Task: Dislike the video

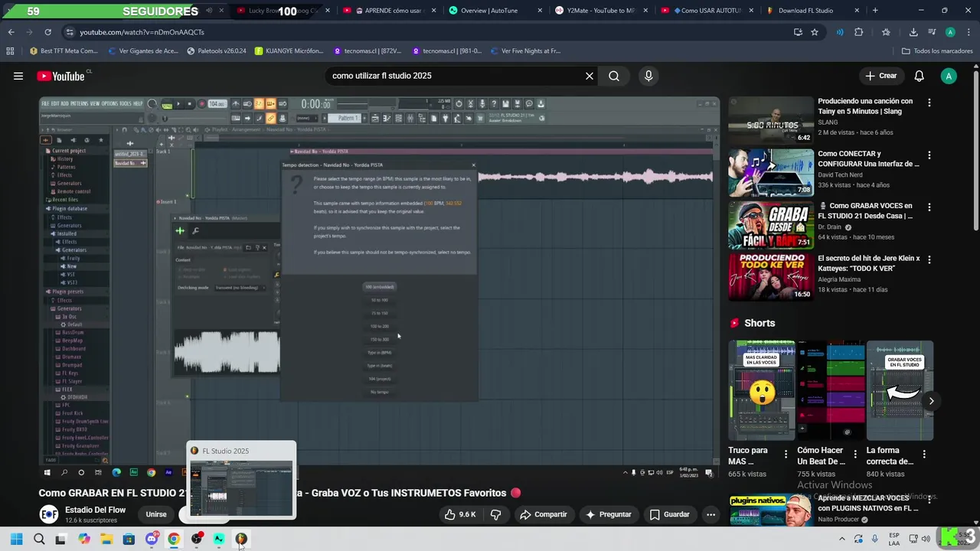Action: point(495,514)
